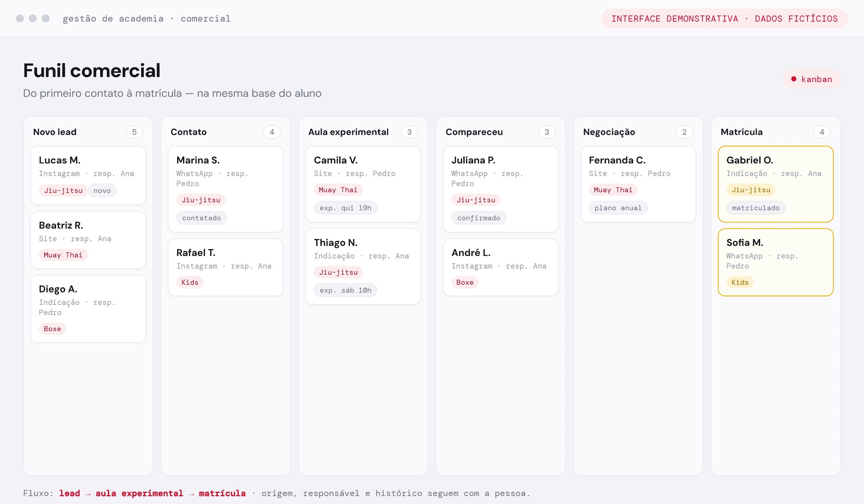Open the Juliana P. card

501,189
